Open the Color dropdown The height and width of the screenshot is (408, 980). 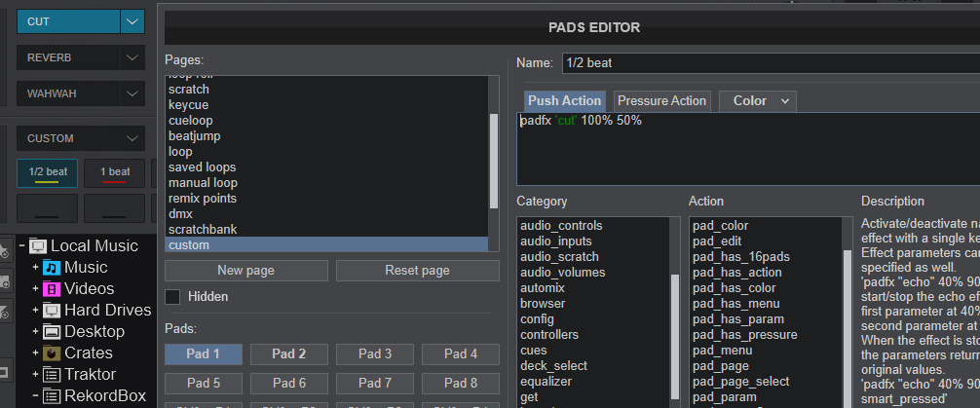point(758,101)
